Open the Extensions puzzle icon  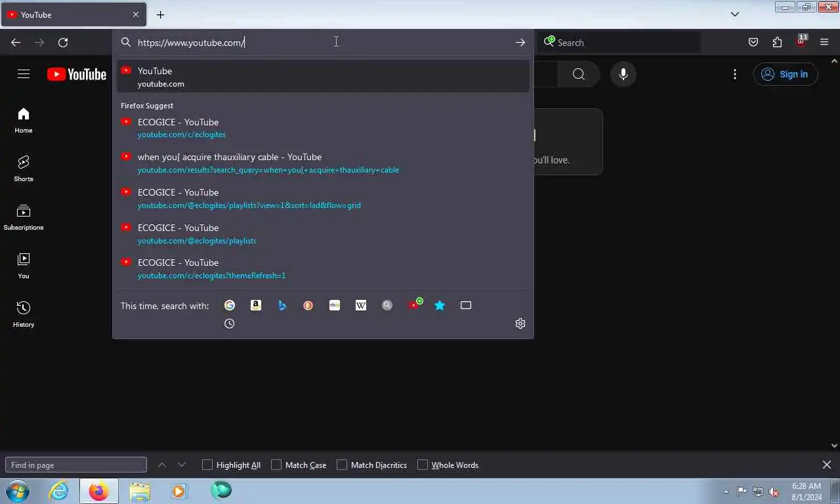[777, 43]
